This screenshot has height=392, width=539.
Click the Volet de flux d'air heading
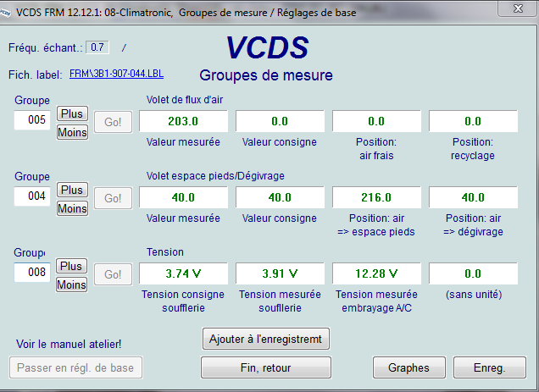[x=185, y=100]
